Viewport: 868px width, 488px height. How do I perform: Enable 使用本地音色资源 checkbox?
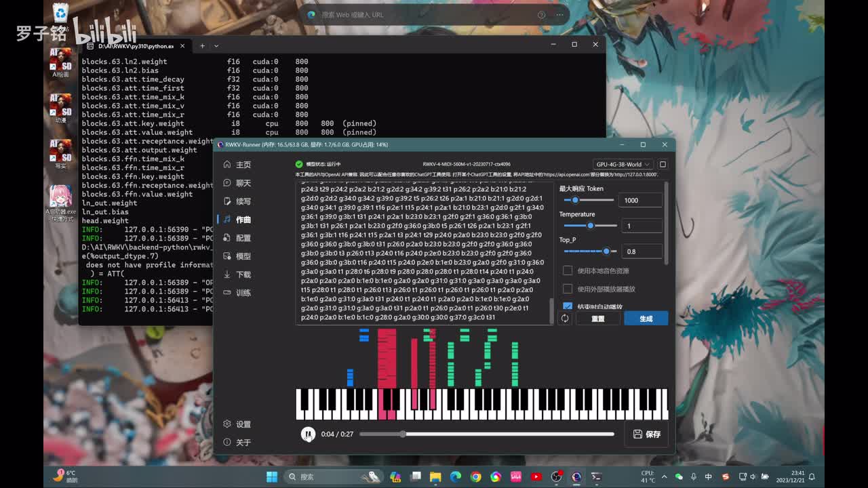click(568, 270)
